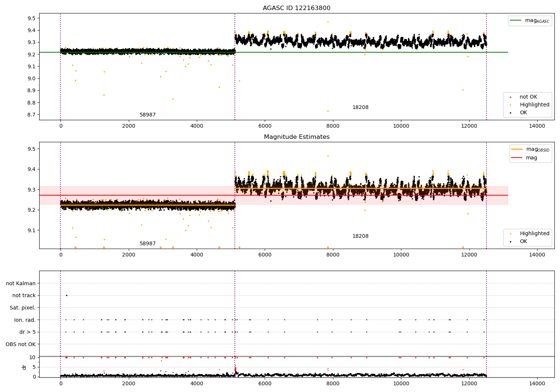Screen dimensions: 560x392
Task: Click the "8.9" y-axis tick label
Action: [31, 91]
